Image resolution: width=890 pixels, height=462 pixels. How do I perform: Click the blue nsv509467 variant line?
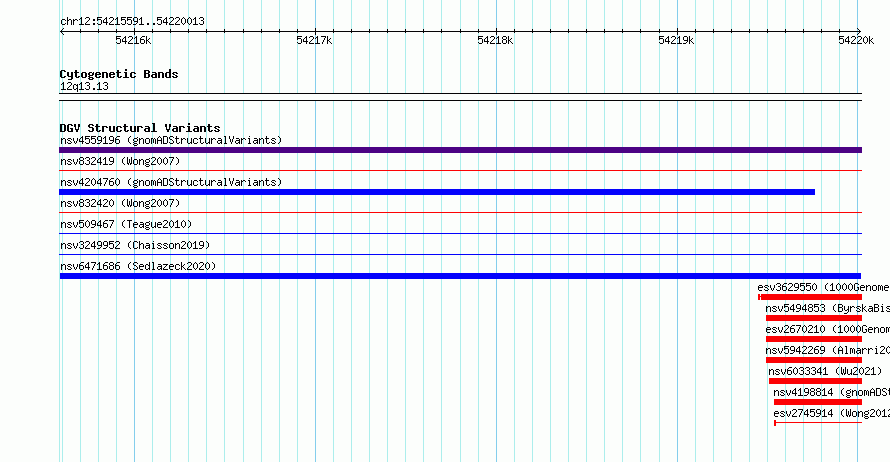tap(460, 233)
